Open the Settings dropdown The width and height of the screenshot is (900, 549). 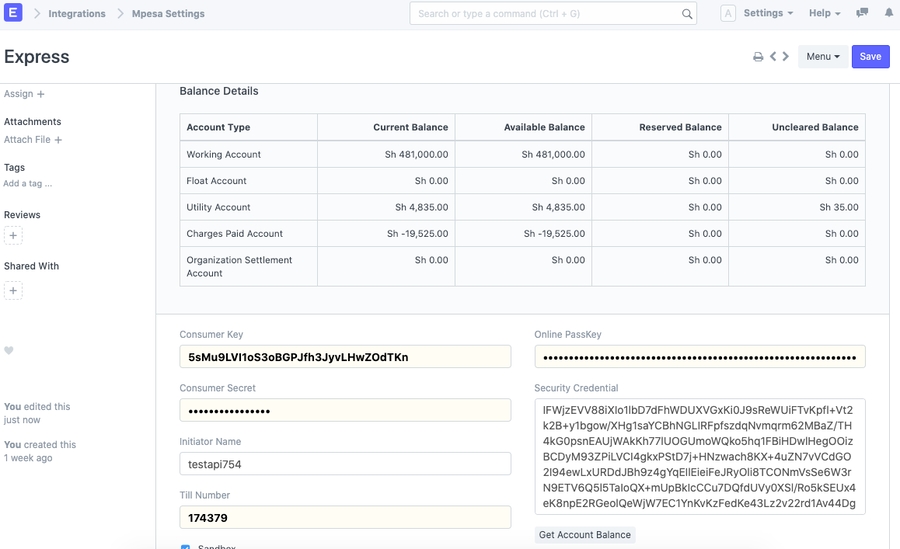(768, 14)
